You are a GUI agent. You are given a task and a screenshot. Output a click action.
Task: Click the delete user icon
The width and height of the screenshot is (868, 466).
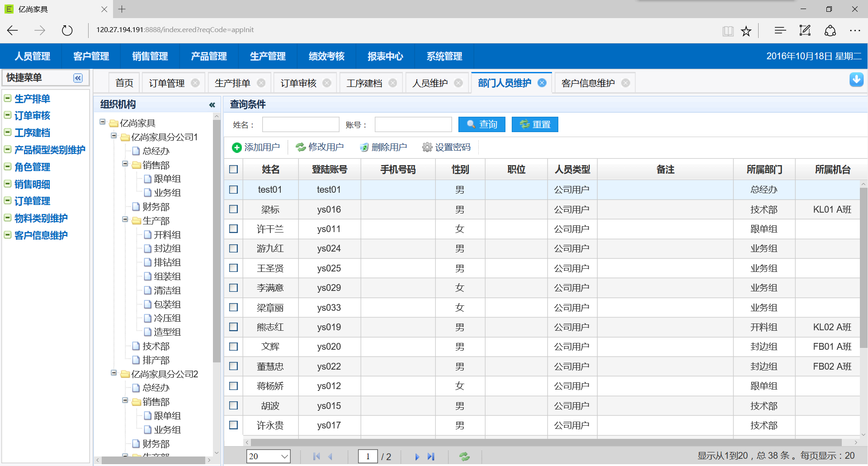point(364,147)
